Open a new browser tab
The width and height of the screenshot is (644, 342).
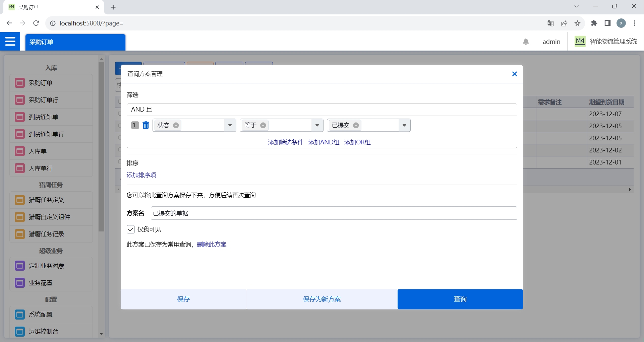point(113,7)
